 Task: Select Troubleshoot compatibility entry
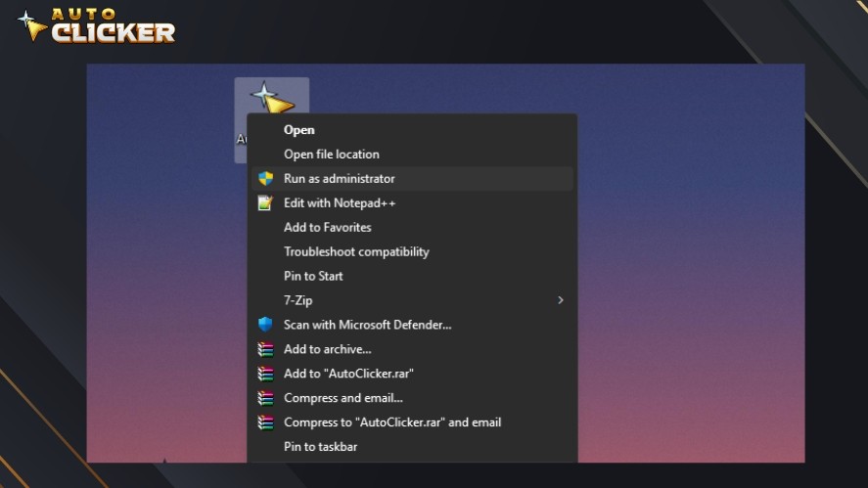[x=412, y=251]
